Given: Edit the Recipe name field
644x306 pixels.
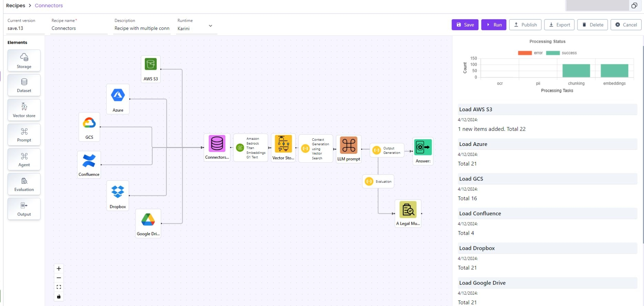Looking at the screenshot, I should click(x=79, y=28).
